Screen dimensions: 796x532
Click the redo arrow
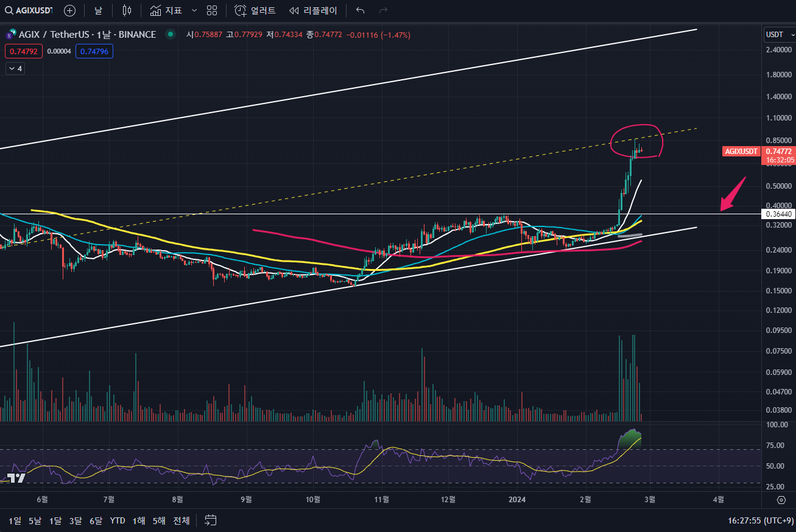coord(383,10)
